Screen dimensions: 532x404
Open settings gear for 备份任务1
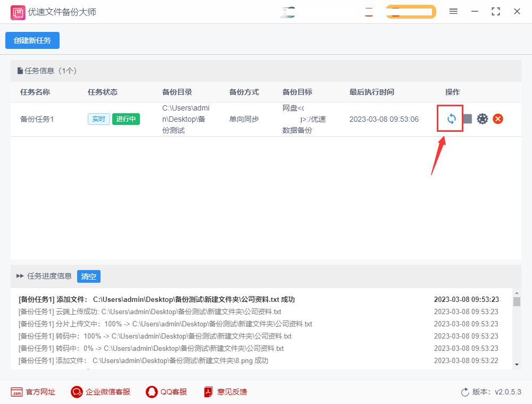tap(482, 119)
